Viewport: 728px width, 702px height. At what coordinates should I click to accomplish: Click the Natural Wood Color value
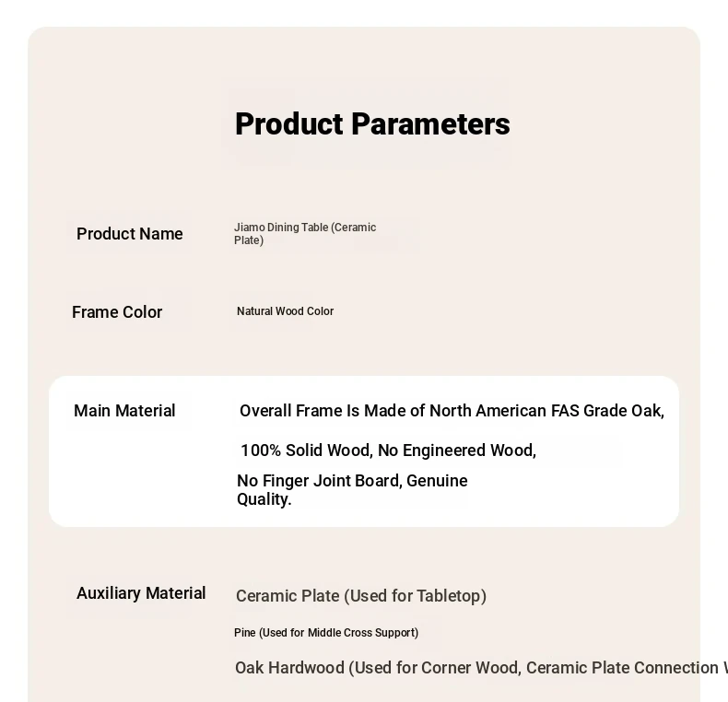[285, 311]
